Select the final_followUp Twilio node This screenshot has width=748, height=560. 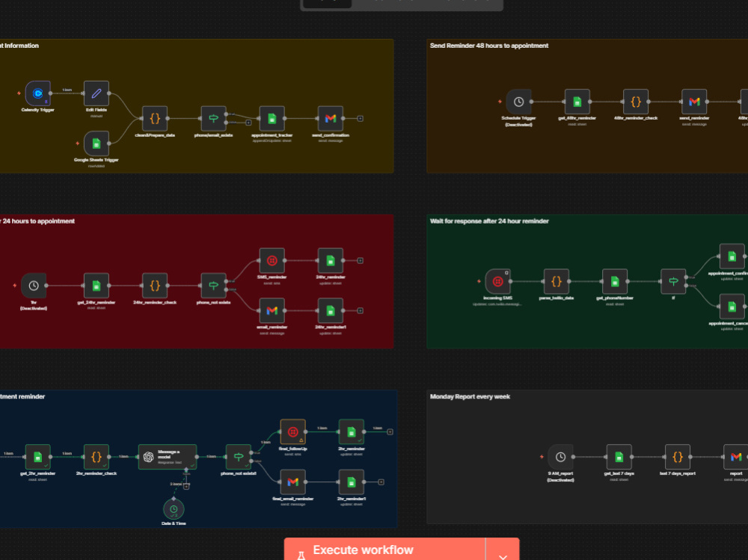coord(293,431)
